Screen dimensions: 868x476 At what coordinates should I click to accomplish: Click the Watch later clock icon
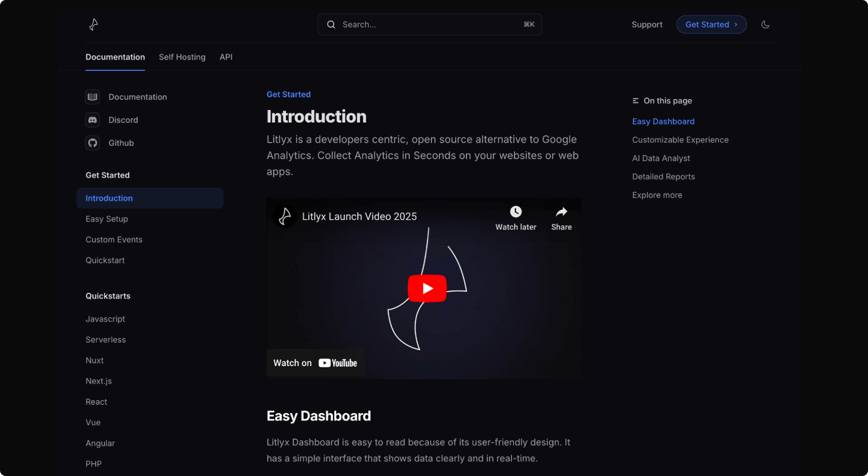[x=516, y=212]
